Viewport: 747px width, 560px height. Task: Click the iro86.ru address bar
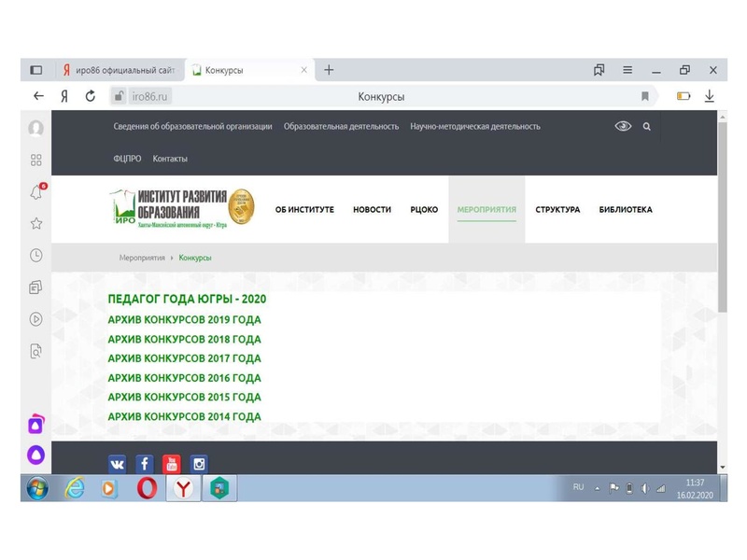point(151,96)
